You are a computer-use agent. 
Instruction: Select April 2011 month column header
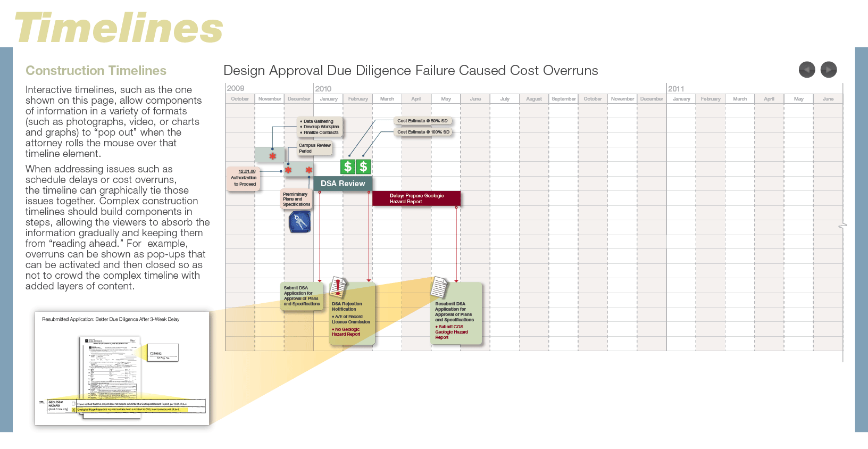[x=769, y=99]
